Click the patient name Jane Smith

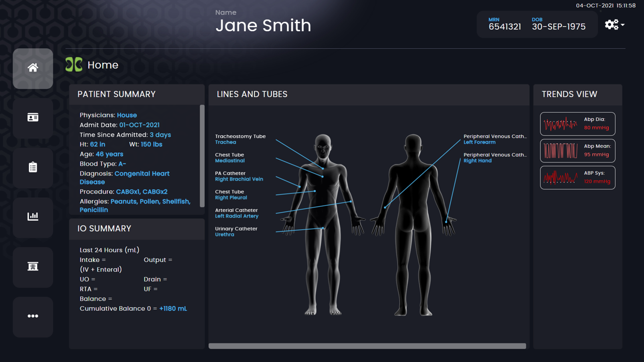click(263, 25)
